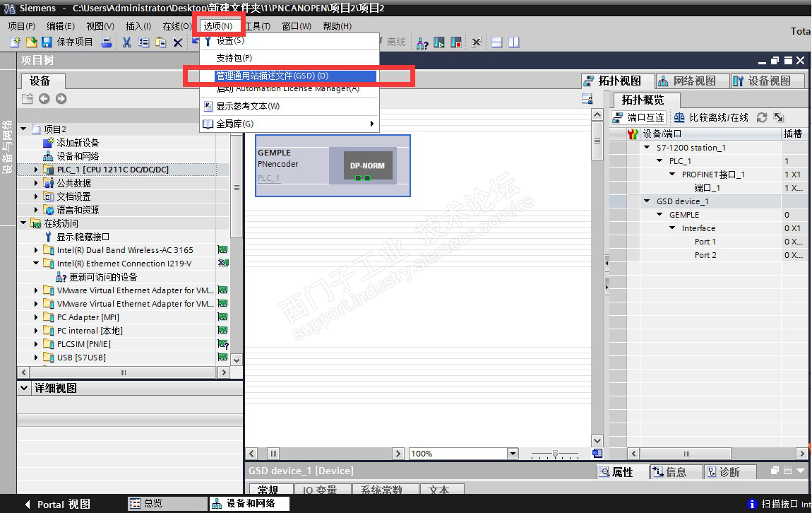Collapse Intel(R) Ethernet Connection I219-V node
The height and width of the screenshot is (513, 812).
click(x=36, y=264)
